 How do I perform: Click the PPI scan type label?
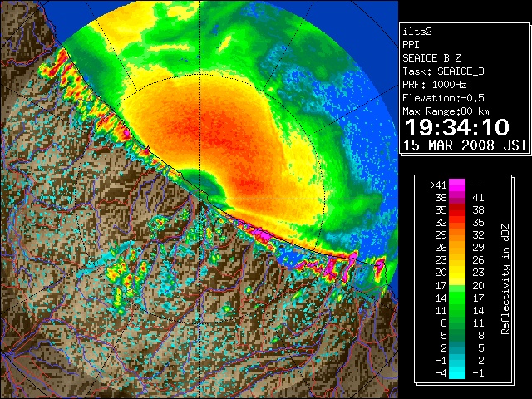pos(411,45)
